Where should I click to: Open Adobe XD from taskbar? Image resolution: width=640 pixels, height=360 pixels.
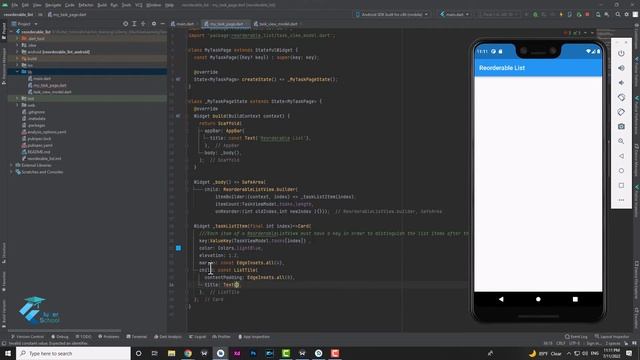237,353
